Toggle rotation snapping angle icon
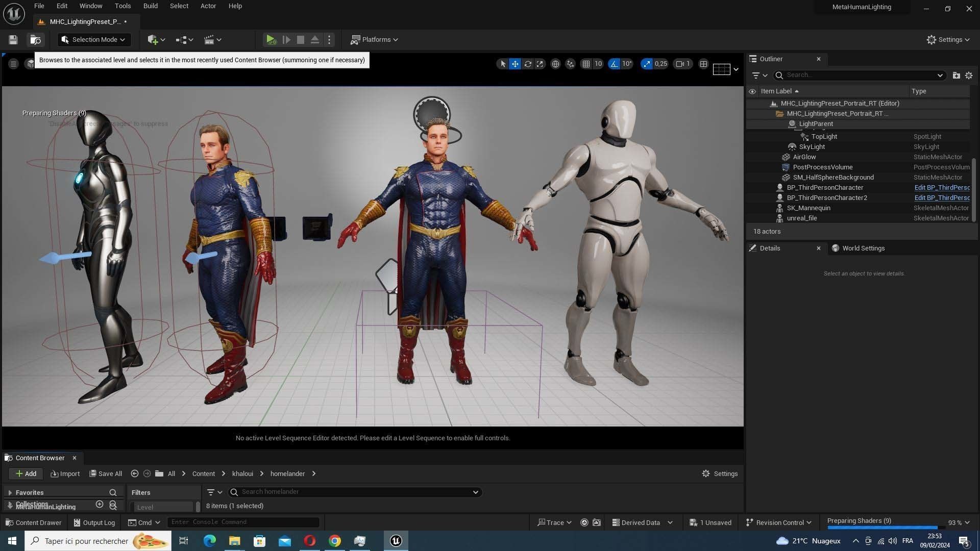This screenshot has width=980, height=551. tap(614, 64)
